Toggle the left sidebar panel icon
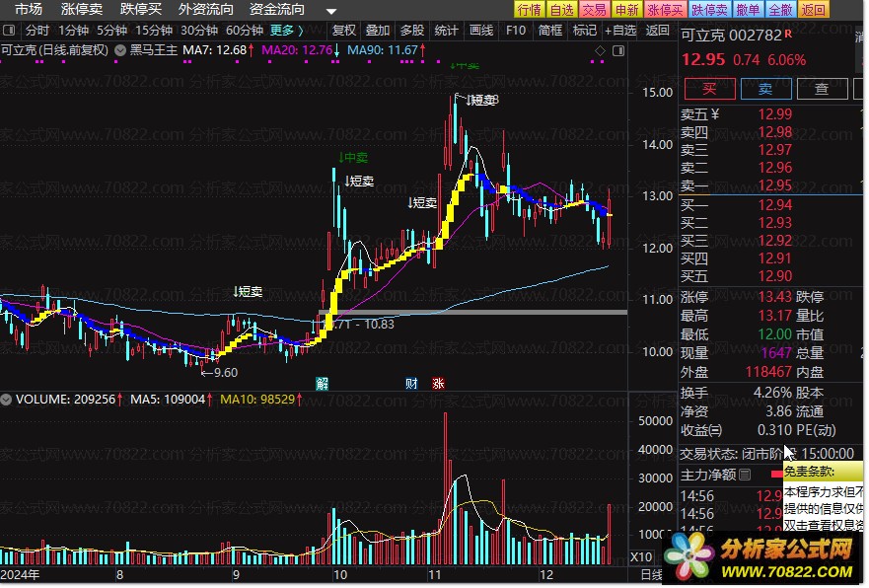 point(9,30)
